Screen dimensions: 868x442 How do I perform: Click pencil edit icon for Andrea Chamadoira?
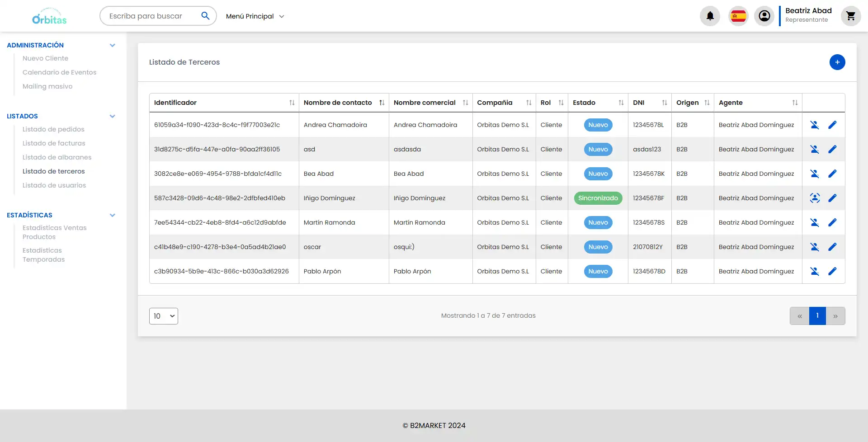point(832,125)
